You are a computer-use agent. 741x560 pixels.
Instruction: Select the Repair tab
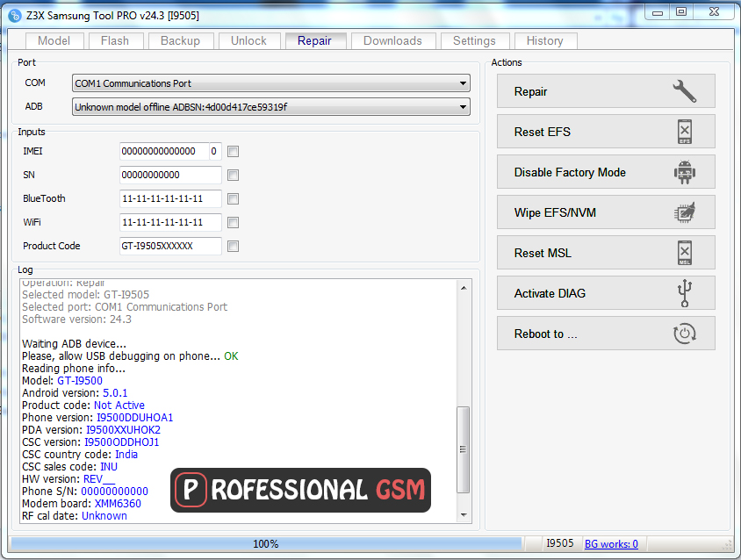(314, 40)
